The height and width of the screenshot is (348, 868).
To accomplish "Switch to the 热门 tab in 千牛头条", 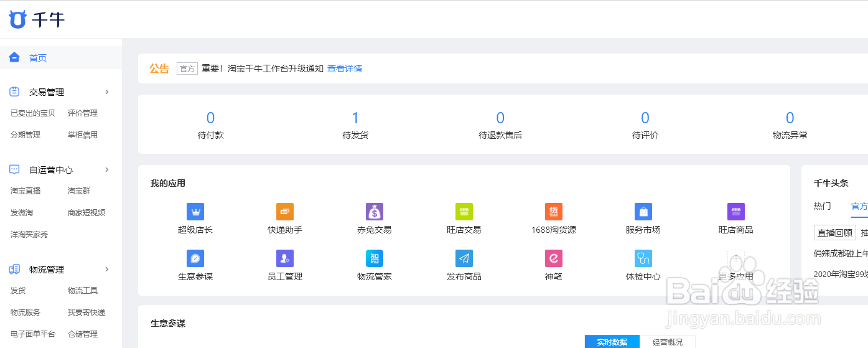I will tap(822, 206).
